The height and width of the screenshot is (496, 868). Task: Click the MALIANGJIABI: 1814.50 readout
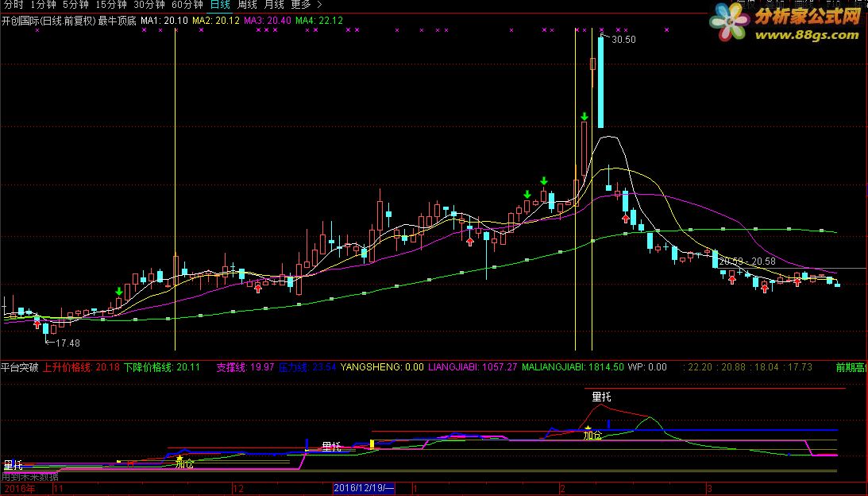tap(573, 367)
